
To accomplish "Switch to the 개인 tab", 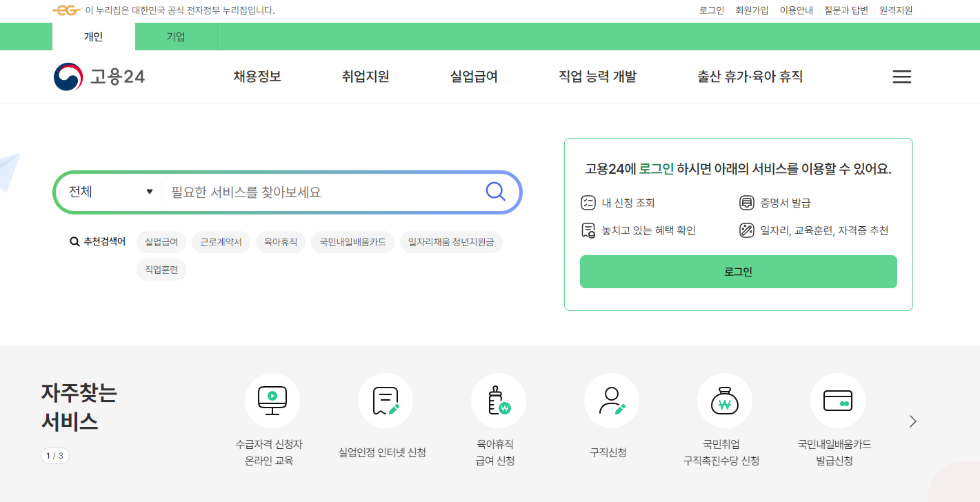I will point(93,37).
